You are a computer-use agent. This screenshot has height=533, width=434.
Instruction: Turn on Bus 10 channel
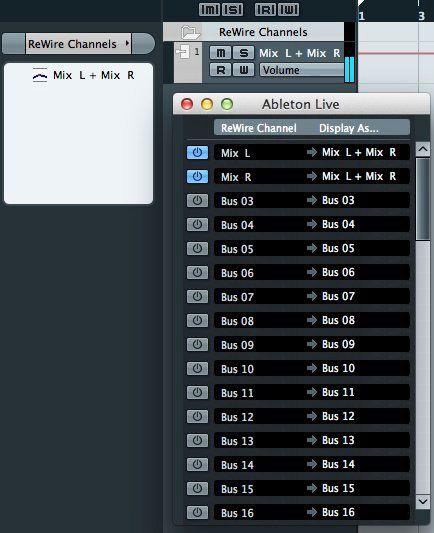197,368
